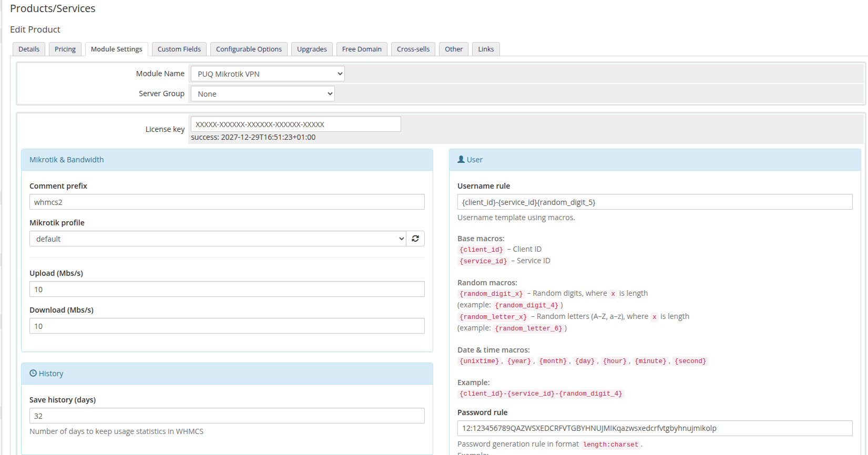Click the {hour} macro code
The width and height of the screenshot is (868, 455).
click(x=615, y=361)
